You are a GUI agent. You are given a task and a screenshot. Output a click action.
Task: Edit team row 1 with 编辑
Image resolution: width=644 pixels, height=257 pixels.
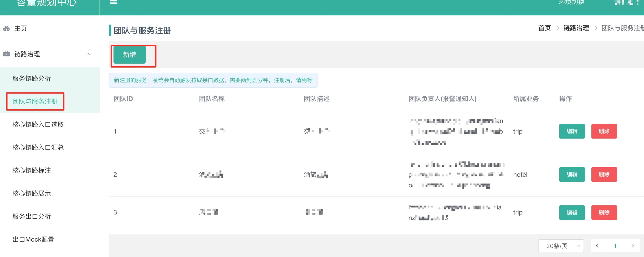572,131
